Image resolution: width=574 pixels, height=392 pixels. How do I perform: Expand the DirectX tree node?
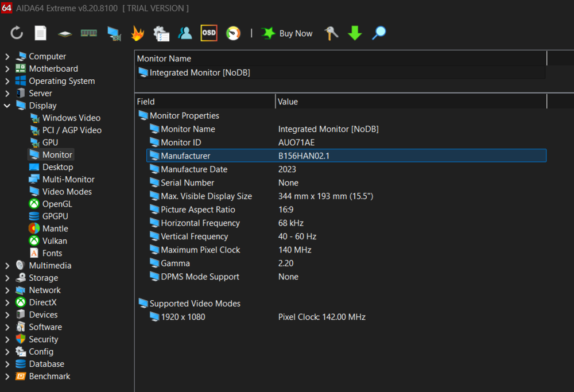(7, 302)
